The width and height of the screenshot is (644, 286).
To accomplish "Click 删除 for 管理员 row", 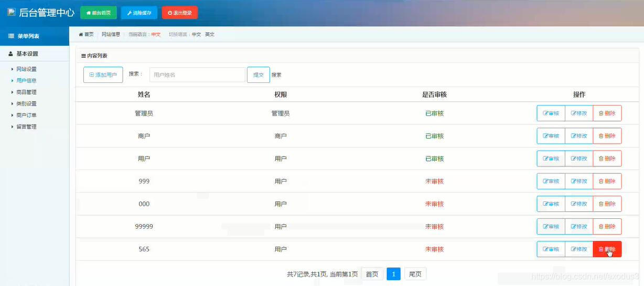I will [607, 113].
